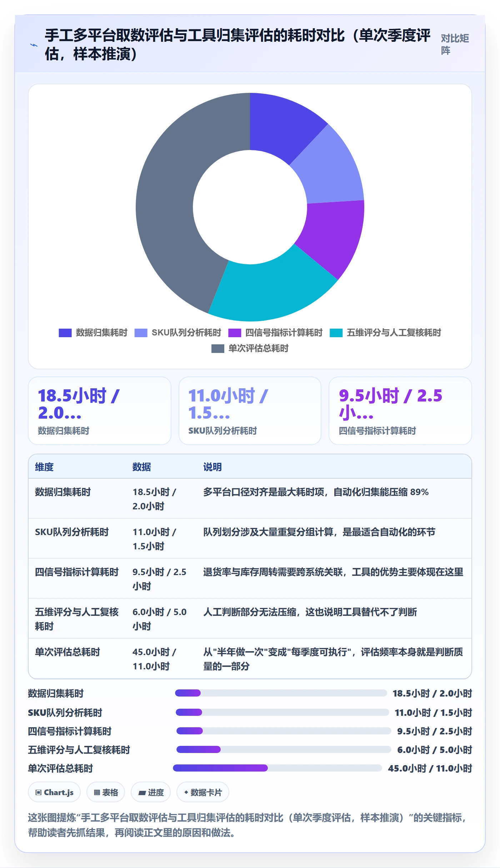
Task: Click the SKU队列分析耗时 progress bar
Action: [282, 712]
